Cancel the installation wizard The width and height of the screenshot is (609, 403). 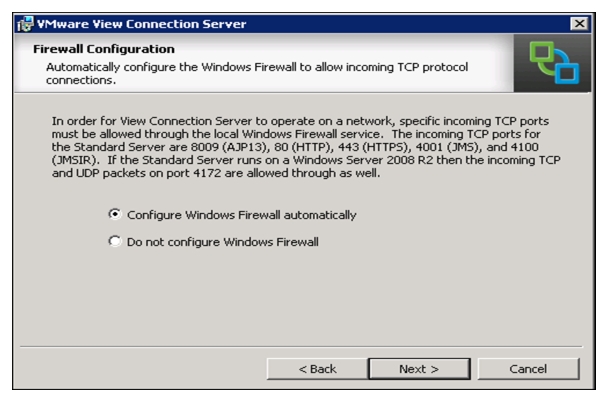click(528, 369)
